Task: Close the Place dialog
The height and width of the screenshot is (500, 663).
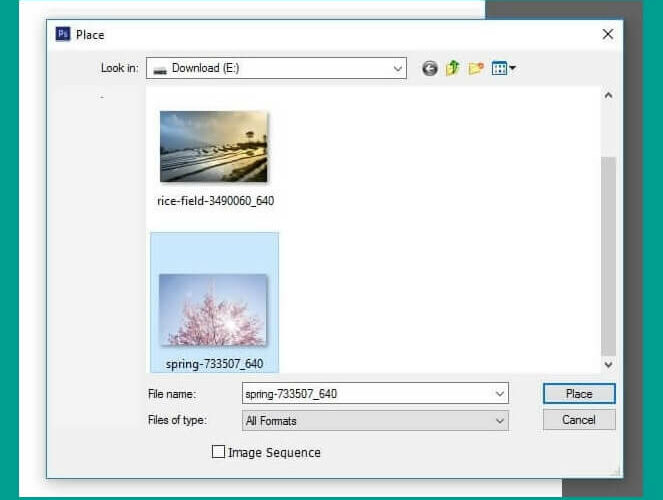Action: 608,34
